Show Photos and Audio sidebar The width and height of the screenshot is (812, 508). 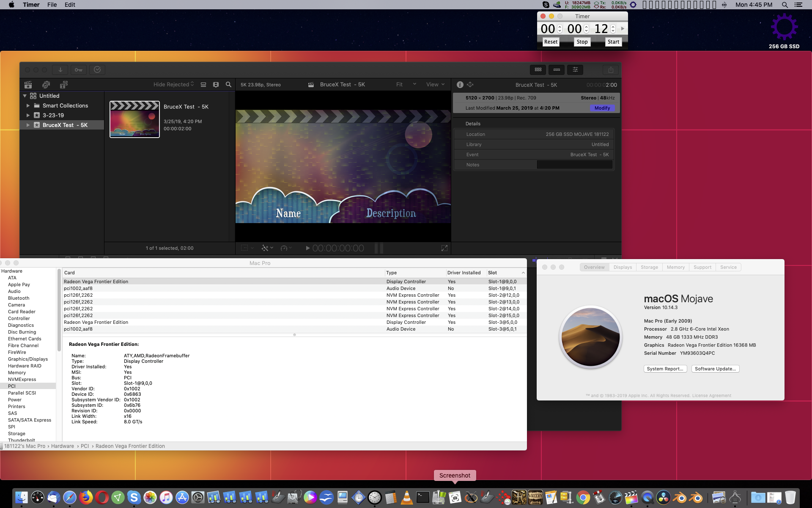coord(46,85)
